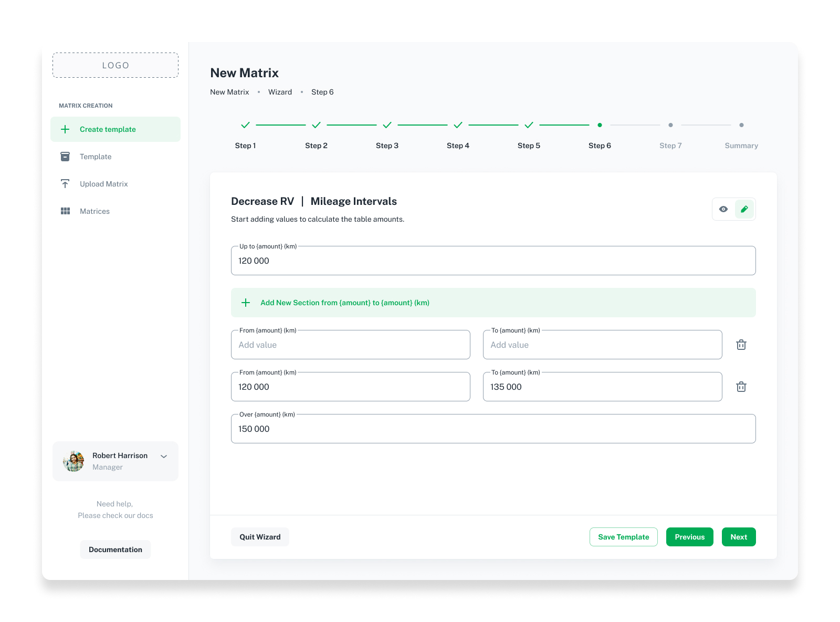This screenshot has width=840, height=622.
Task: Click Robert Harrison's avatar
Action: [73, 461]
